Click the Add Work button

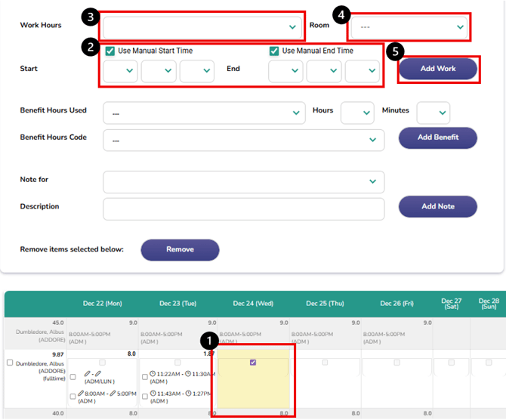click(x=438, y=69)
